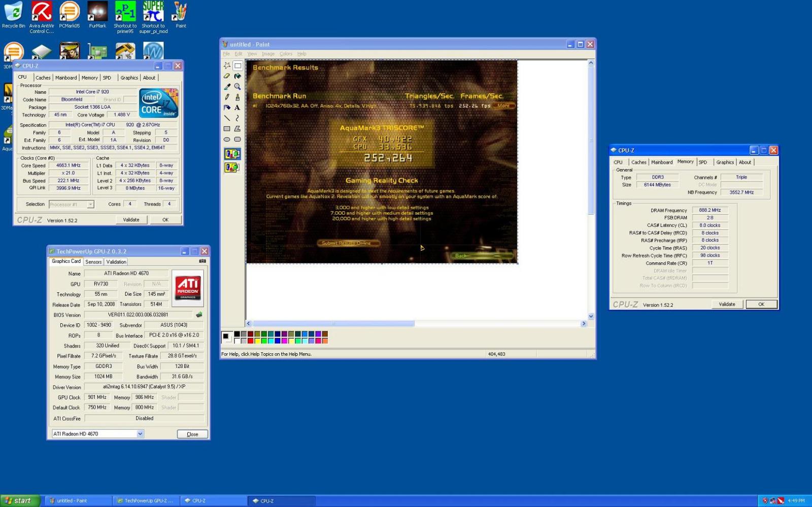Open the View menu in Paint
This screenshot has height=507, width=812.
(x=252, y=54)
